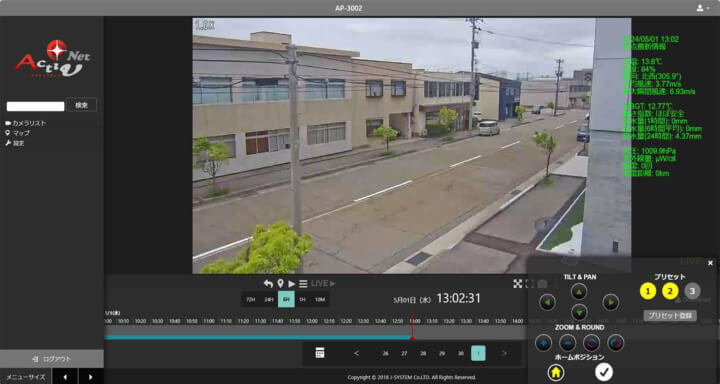Select preset 2
Image resolution: width=720 pixels, height=384 pixels.
coord(670,291)
